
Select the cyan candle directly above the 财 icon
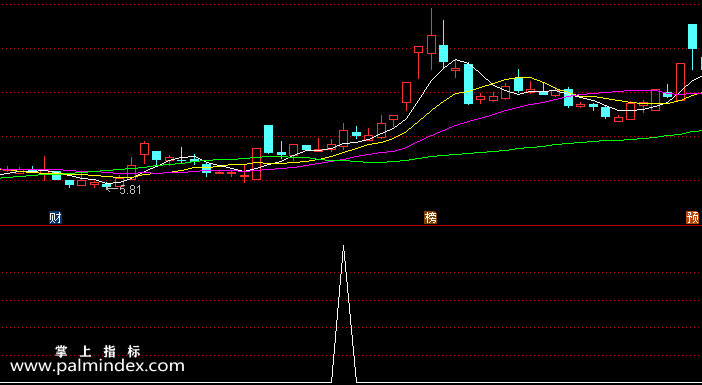click(x=56, y=175)
